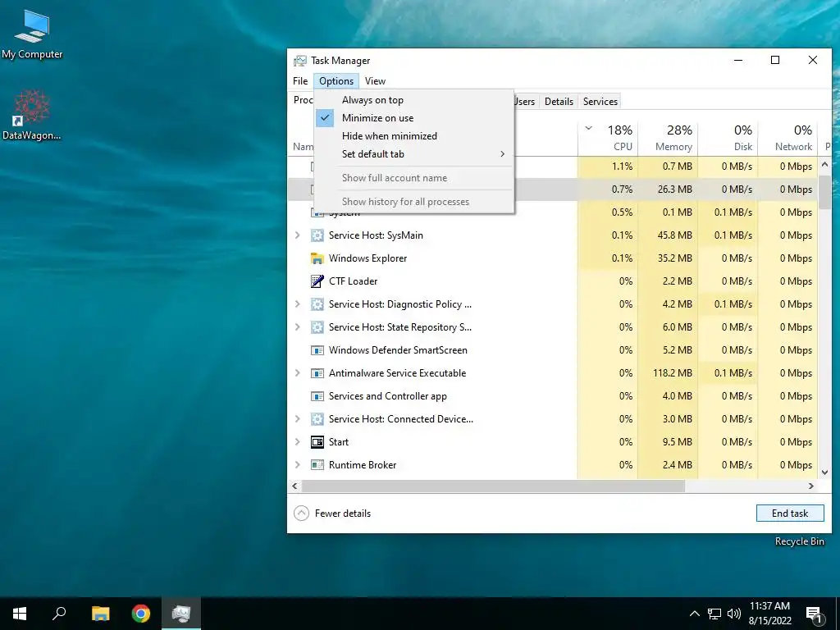
Task: Expand Service Host: Diagnostic Policy group
Action: [297, 304]
